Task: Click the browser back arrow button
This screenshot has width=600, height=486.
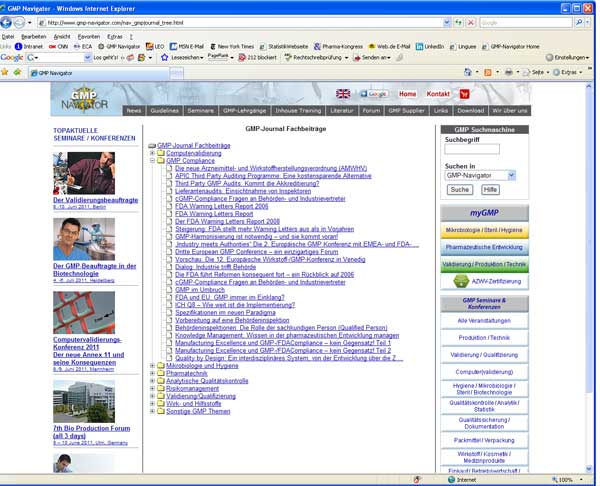Action: pos(10,21)
